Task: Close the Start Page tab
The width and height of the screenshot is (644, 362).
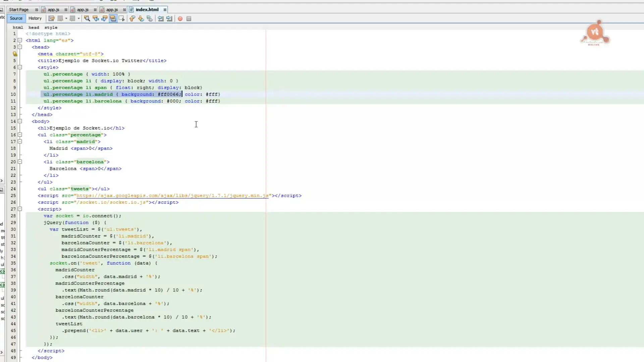Action: point(37,10)
